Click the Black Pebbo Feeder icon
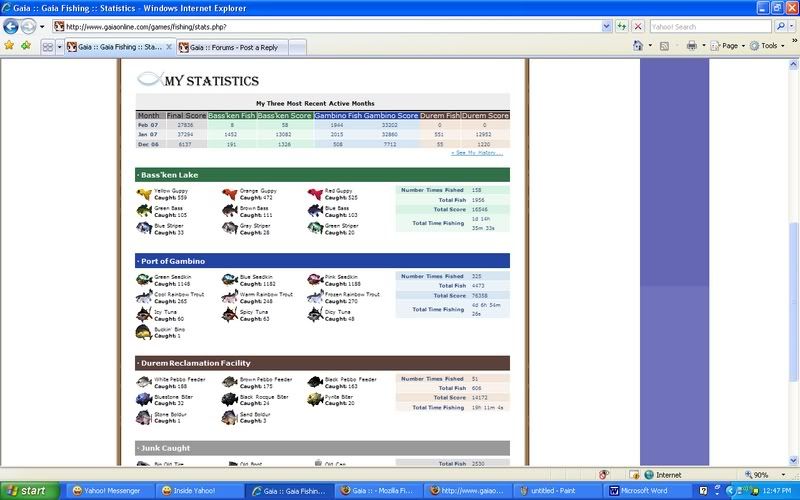 315,382
